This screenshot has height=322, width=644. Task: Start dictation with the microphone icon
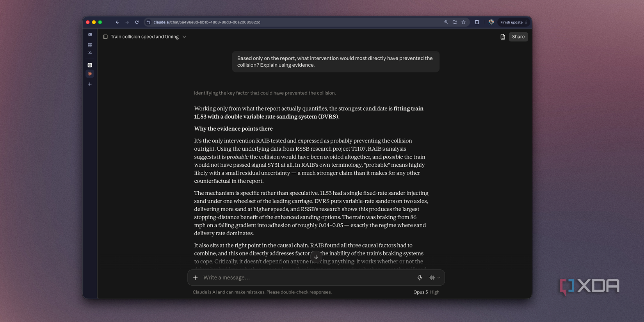420,278
